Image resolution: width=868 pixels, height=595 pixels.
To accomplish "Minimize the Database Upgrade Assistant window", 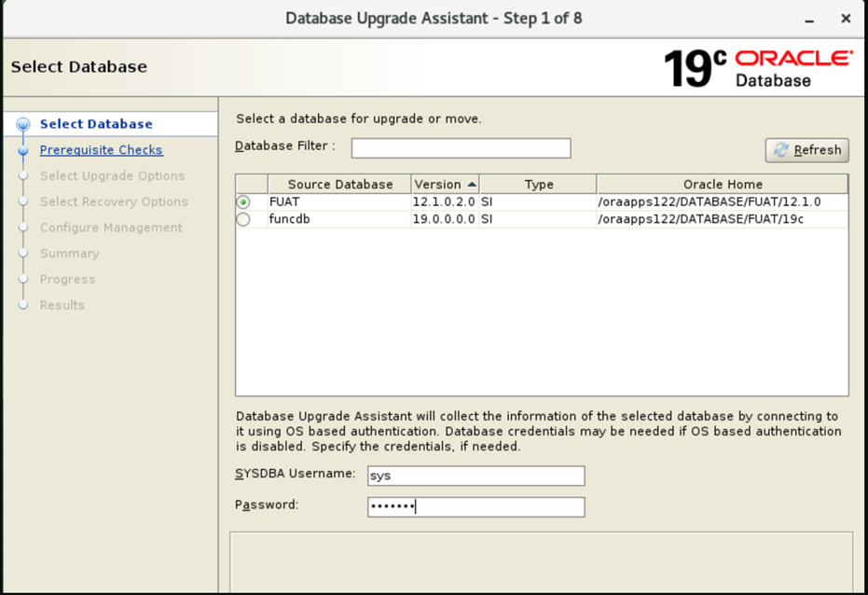I will (x=809, y=20).
